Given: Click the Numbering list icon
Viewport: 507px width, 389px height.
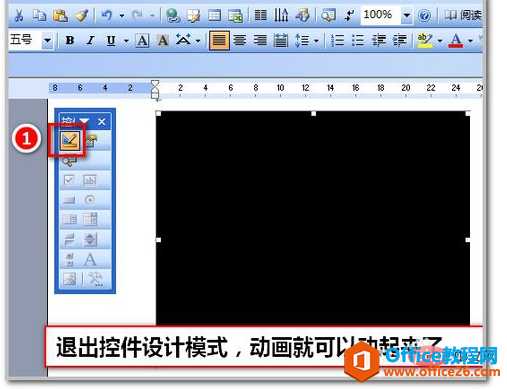Looking at the screenshot, I should click(337, 41).
